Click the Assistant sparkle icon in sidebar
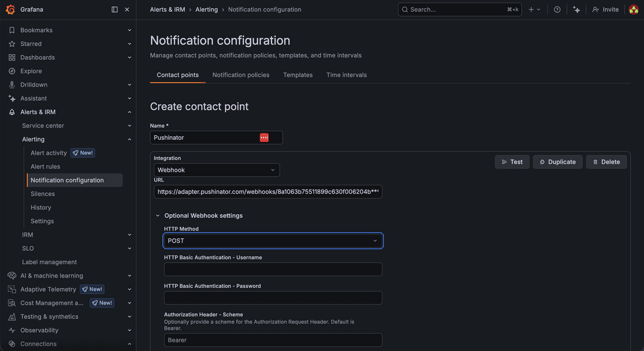The height and width of the screenshot is (351, 644). point(12,98)
